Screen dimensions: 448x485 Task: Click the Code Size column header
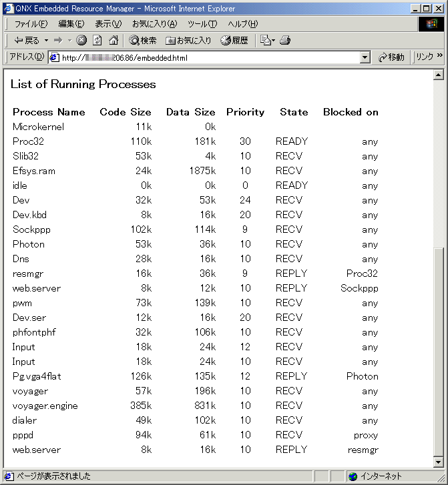click(x=126, y=112)
